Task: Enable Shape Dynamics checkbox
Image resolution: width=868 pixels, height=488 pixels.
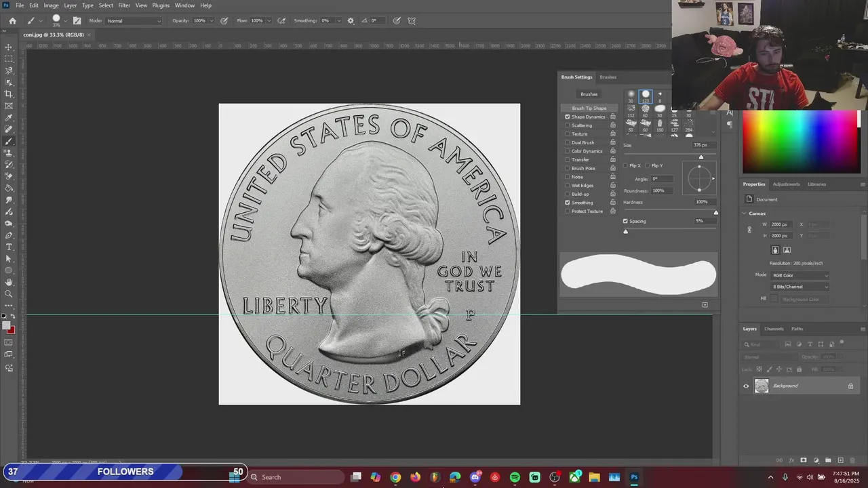Action: [x=568, y=117]
